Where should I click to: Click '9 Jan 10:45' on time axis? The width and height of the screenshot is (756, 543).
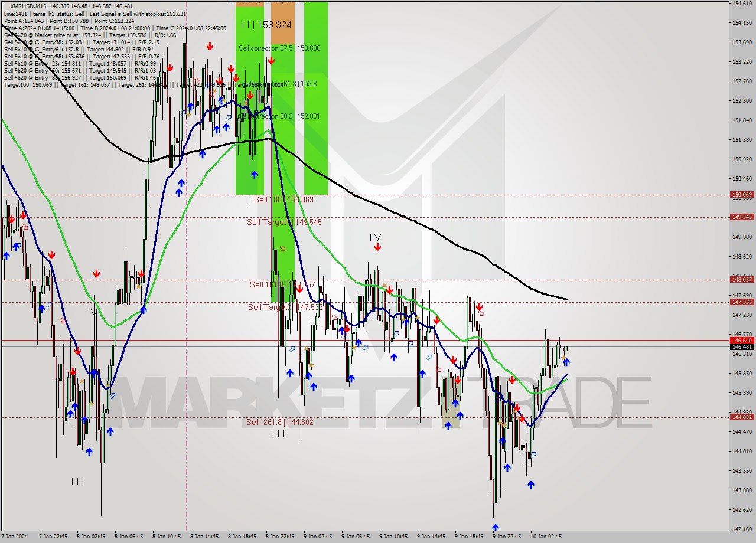393,537
